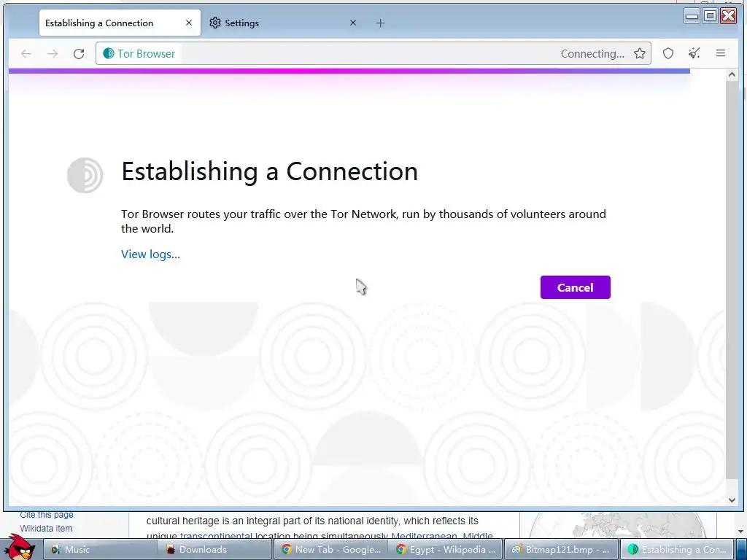Click the New Identity broom icon

tap(694, 53)
